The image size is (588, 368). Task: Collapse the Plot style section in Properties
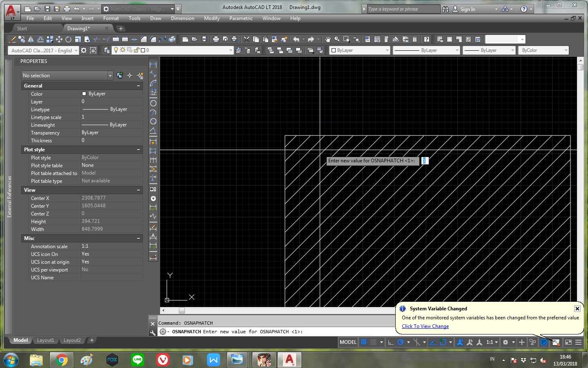point(139,150)
